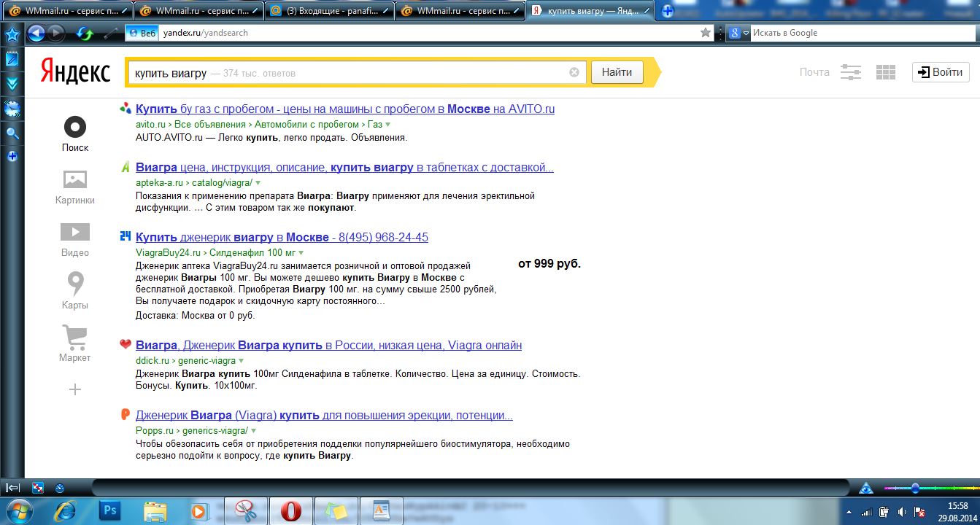Open the sidebar magnifier search panel

(x=12, y=133)
